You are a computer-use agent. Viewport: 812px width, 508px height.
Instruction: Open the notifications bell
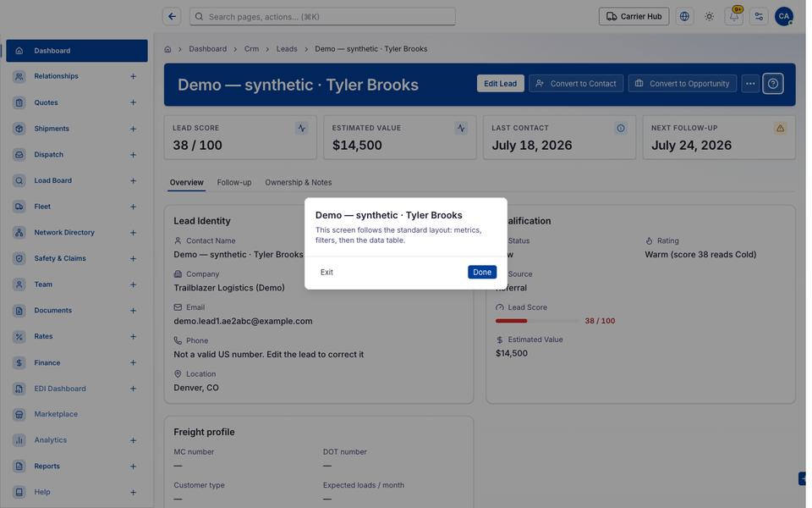pyautogui.click(x=734, y=17)
